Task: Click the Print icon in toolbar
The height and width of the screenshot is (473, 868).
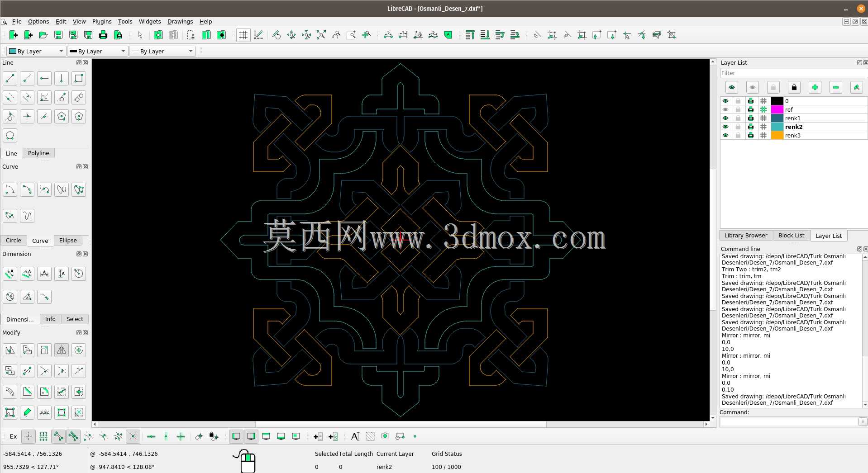Action: pos(103,35)
